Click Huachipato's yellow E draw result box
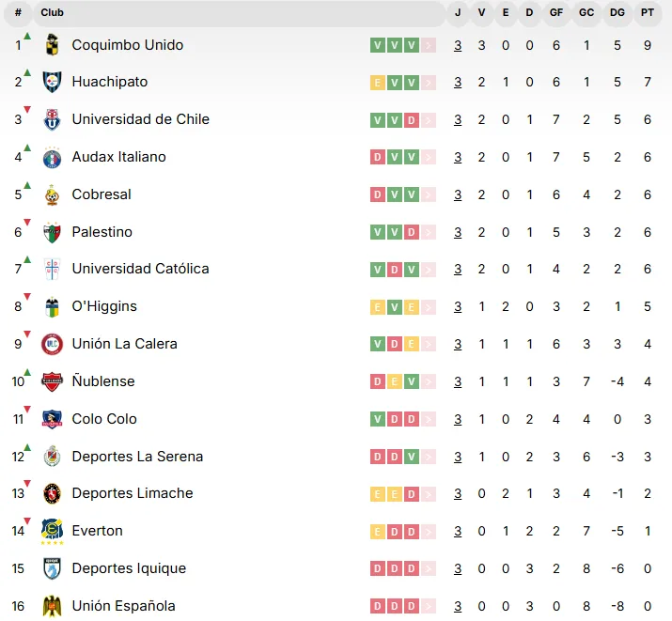Image resolution: width=672 pixels, height=621 pixels. pos(378,83)
